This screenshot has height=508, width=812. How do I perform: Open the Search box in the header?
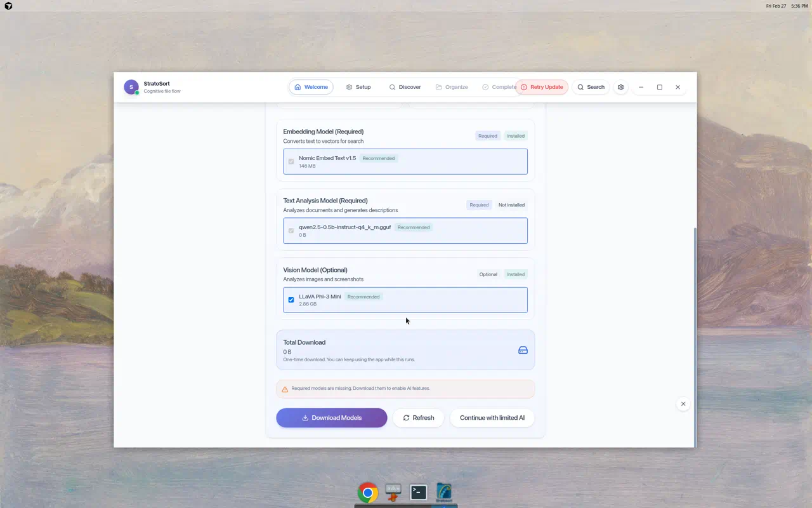pyautogui.click(x=591, y=87)
